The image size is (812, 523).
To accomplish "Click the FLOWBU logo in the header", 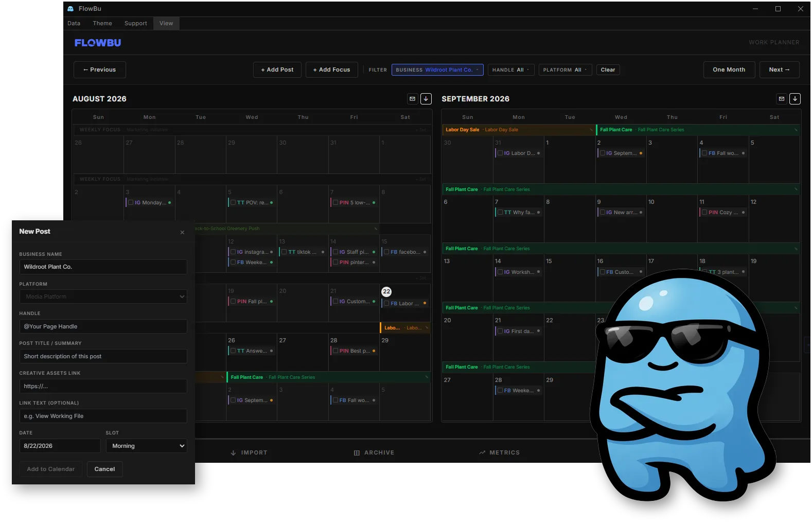I will coord(98,43).
